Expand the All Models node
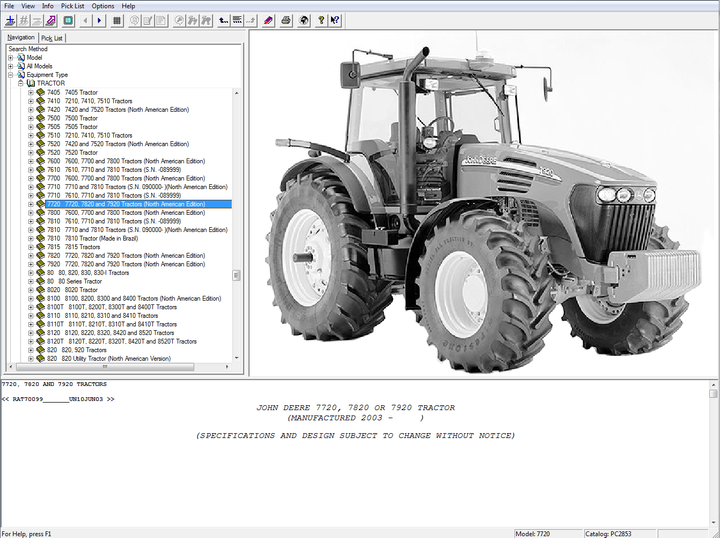Image resolution: width=720 pixels, height=538 pixels. (x=11, y=66)
